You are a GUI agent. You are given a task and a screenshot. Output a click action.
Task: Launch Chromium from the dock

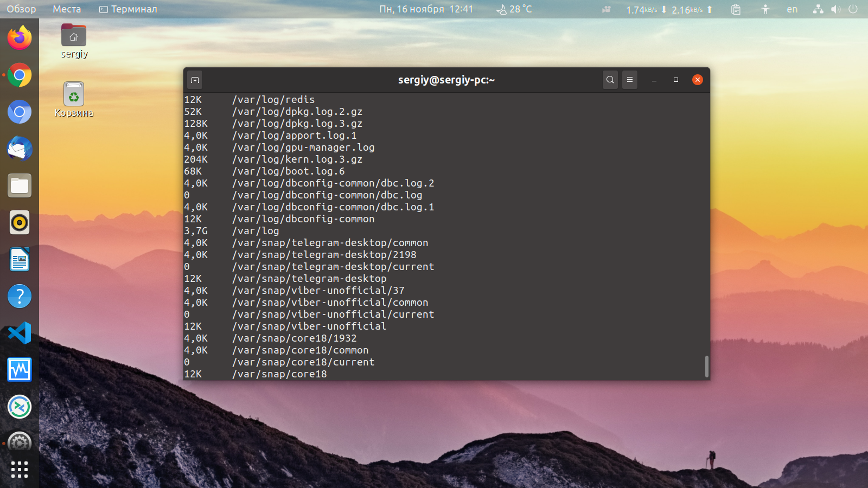tap(20, 112)
